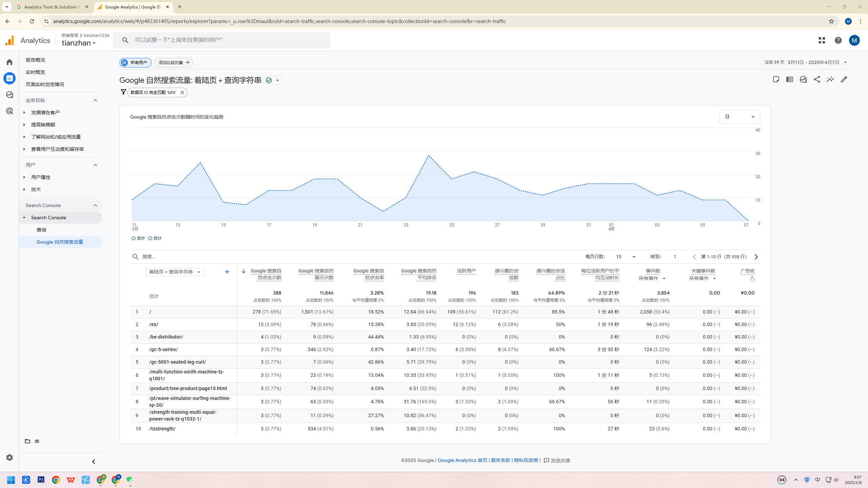The image size is (868, 488).
Task: Remove the 'tzfit' data stream filter chip
Action: pos(182,93)
